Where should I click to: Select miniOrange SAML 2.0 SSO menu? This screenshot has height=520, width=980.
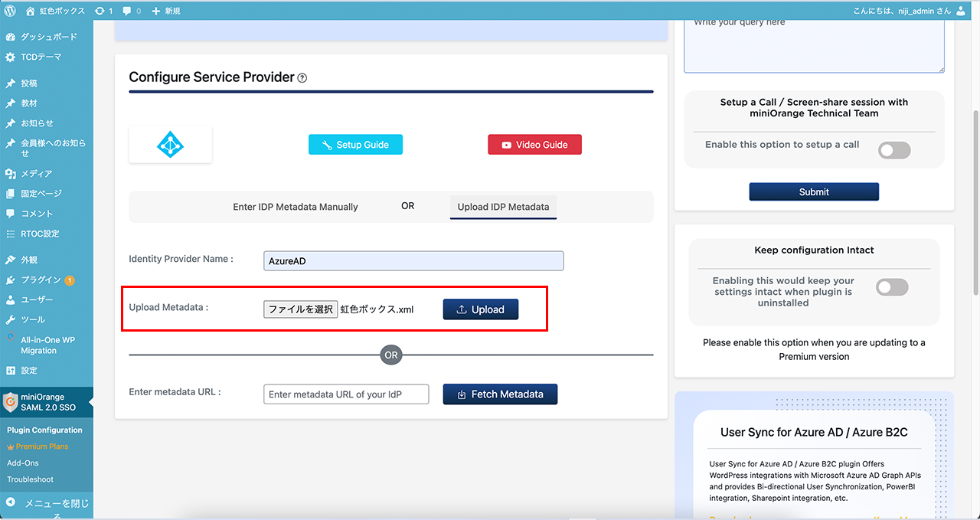47,401
